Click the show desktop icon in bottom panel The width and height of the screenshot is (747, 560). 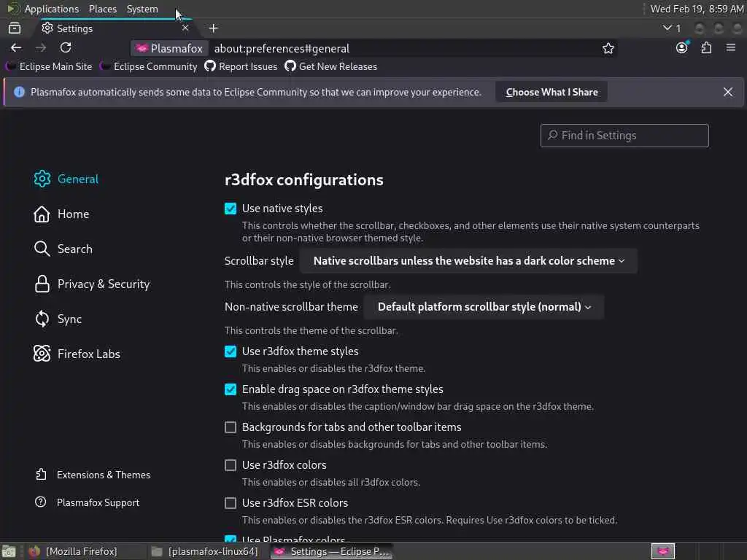click(9, 551)
